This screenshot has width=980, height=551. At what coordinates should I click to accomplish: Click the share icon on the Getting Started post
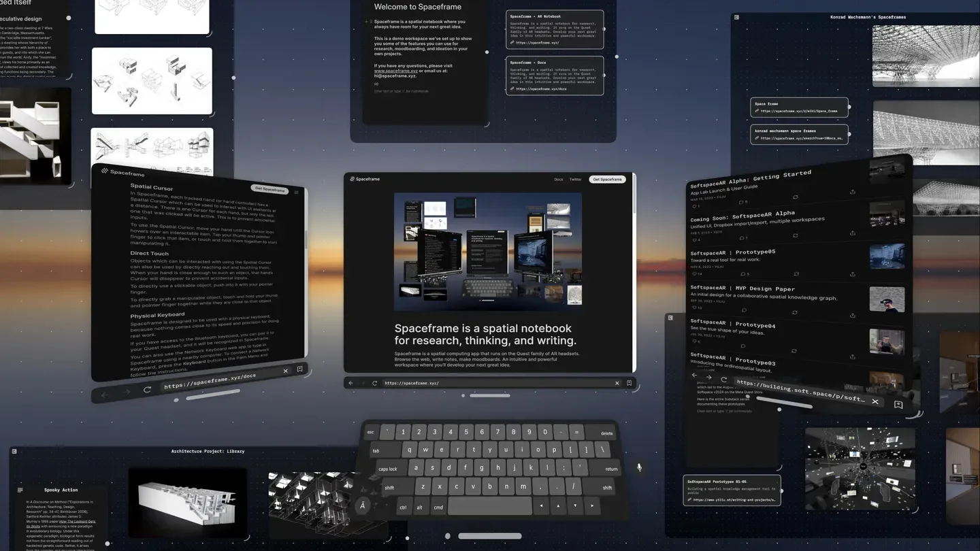tap(853, 192)
